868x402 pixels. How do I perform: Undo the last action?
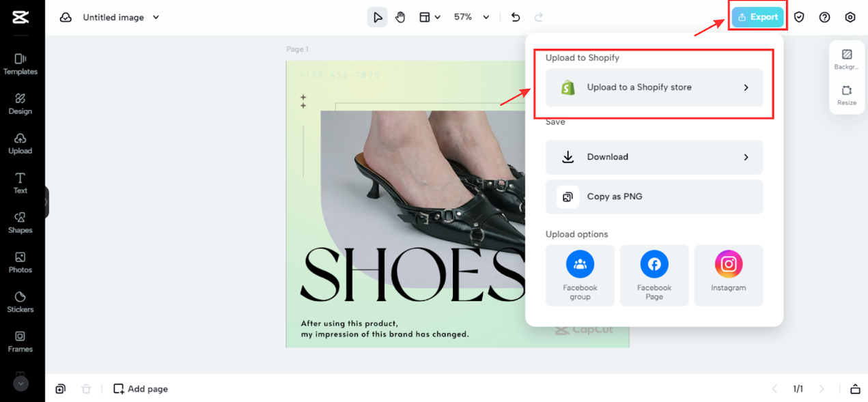516,17
